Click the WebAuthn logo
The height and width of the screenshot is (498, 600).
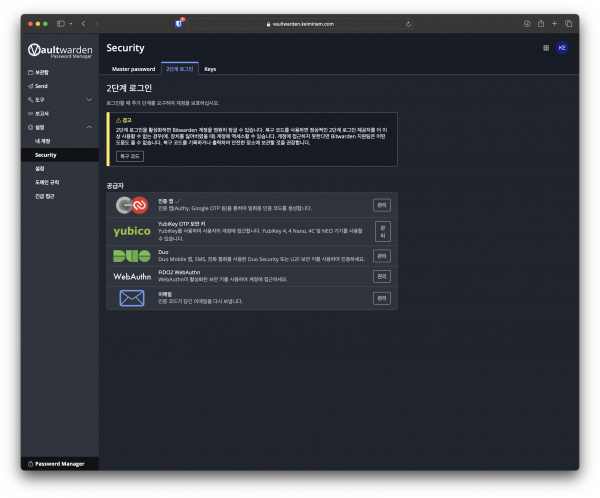(x=132, y=276)
